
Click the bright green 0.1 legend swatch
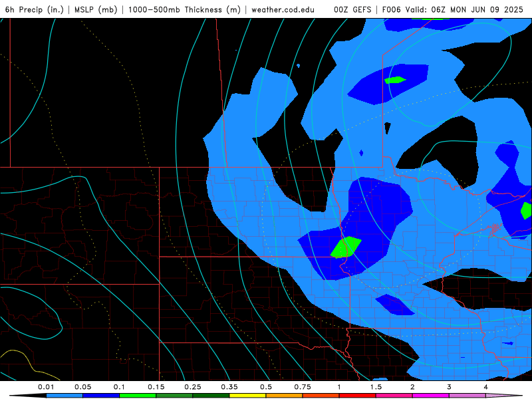(x=138, y=396)
